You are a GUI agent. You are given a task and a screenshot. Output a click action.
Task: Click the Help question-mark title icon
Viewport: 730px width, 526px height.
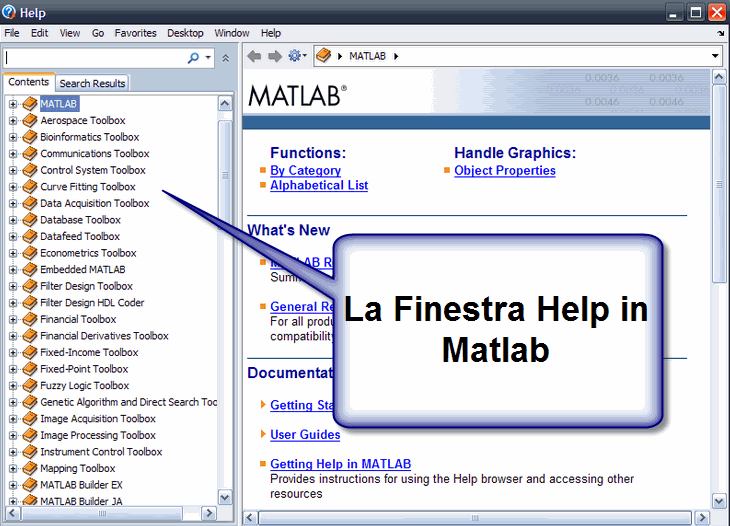pos(9,12)
